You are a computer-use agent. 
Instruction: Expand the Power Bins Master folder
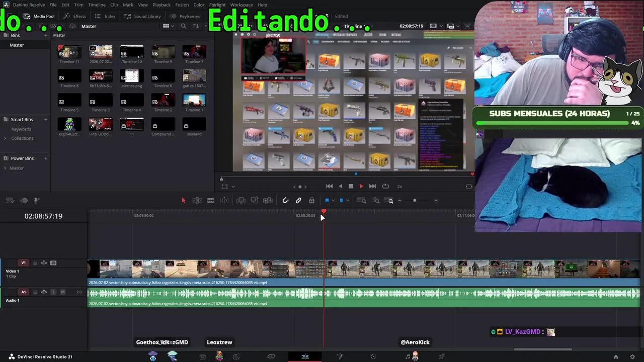click(x=5, y=168)
